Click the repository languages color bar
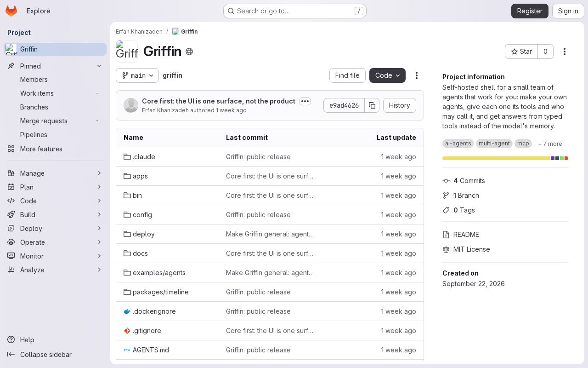Image resolution: width=588 pixels, height=368 pixels. tap(505, 158)
